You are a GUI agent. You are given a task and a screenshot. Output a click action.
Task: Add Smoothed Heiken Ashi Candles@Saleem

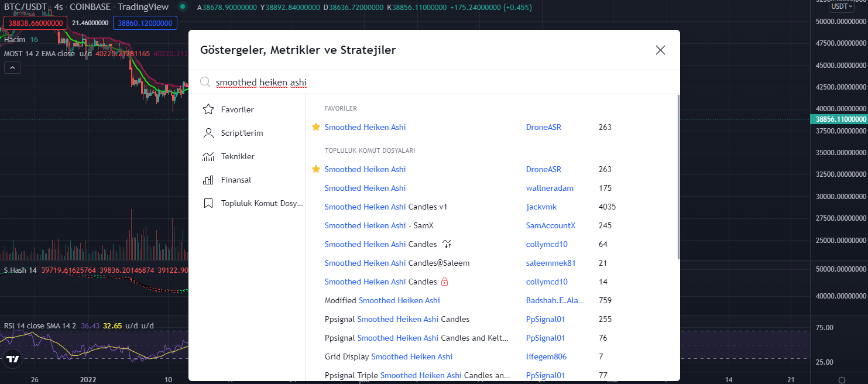tap(397, 263)
